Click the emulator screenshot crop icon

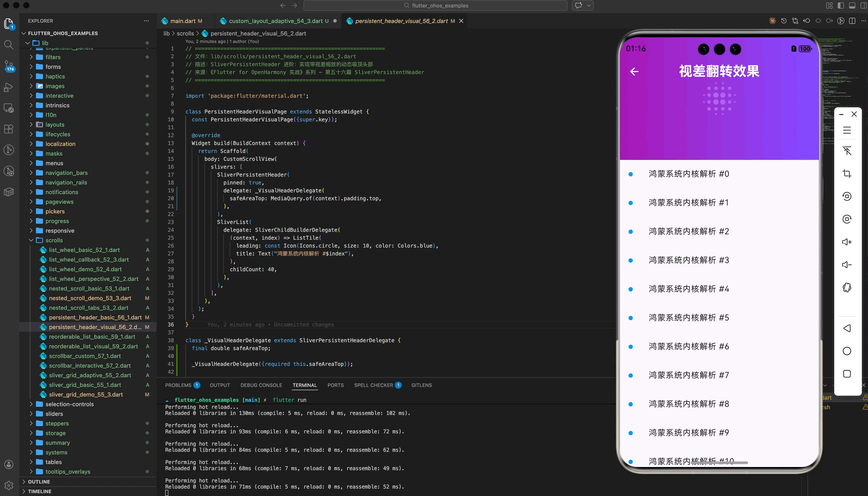coord(847,174)
